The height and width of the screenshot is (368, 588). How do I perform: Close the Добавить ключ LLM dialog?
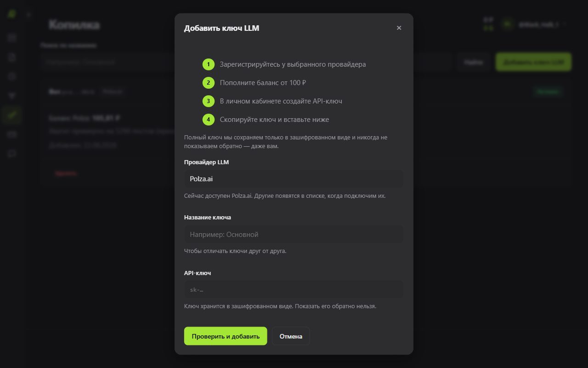point(399,28)
